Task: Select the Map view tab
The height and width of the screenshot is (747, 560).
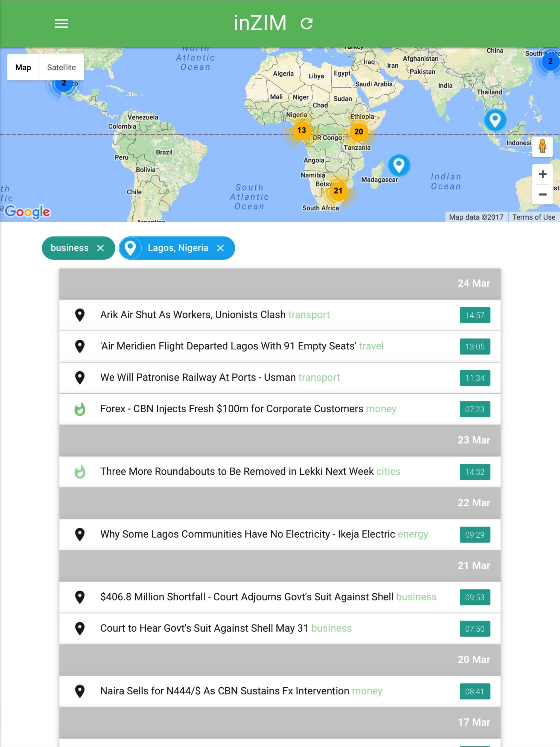Action: (x=23, y=67)
